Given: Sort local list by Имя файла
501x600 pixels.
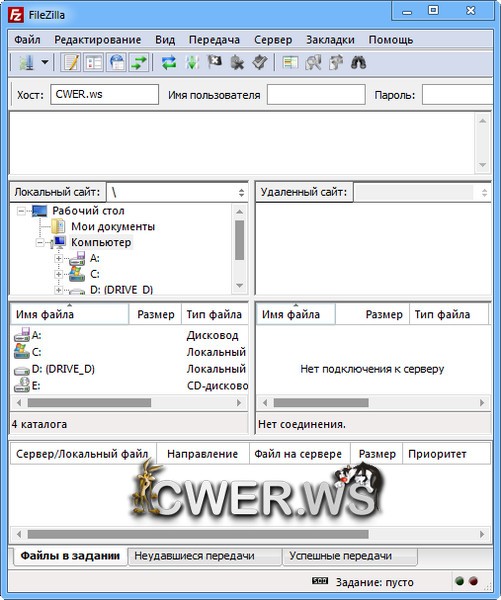Looking at the screenshot, I should (70, 315).
